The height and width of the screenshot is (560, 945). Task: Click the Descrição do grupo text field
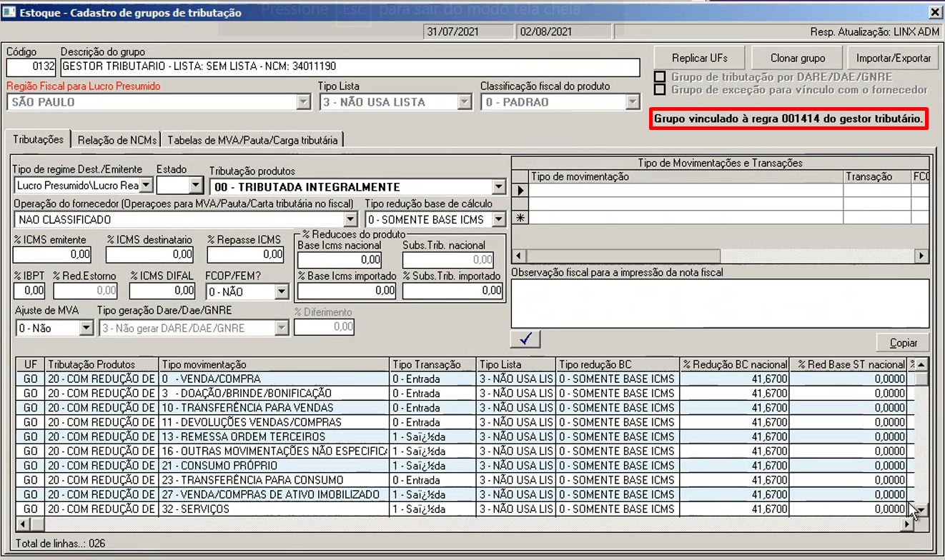tap(350, 68)
